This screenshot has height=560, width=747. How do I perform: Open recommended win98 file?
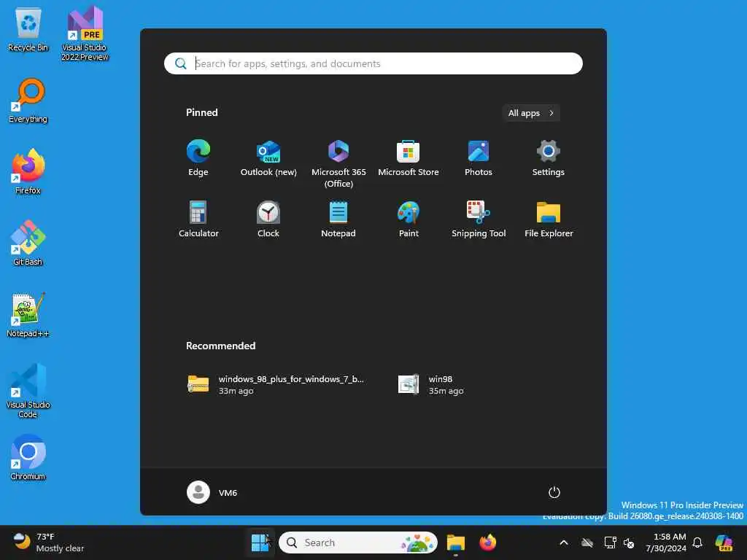point(431,384)
